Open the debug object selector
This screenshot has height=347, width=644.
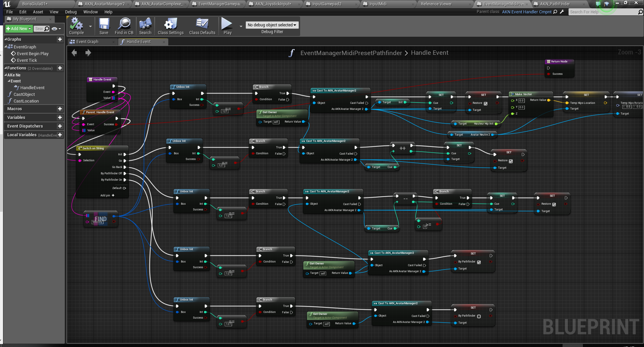click(x=272, y=25)
